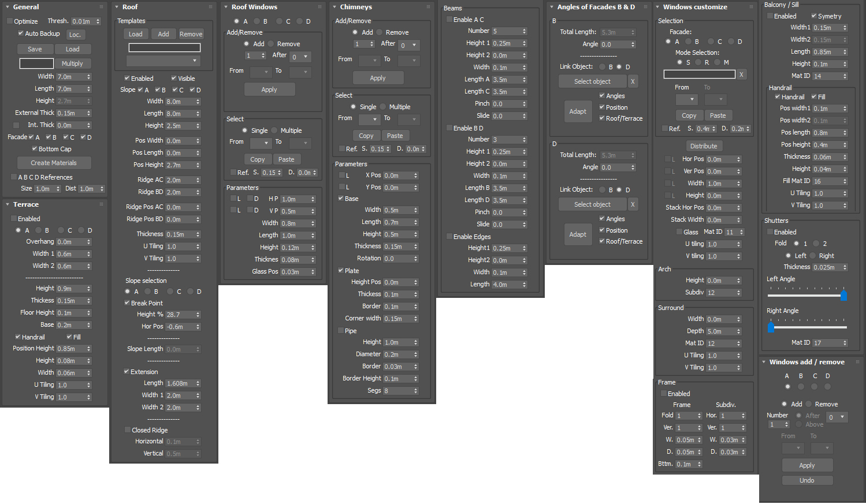866x504 pixels.
Task: Enable the Shutters Enabled checkbox
Action: pyautogui.click(x=770, y=232)
